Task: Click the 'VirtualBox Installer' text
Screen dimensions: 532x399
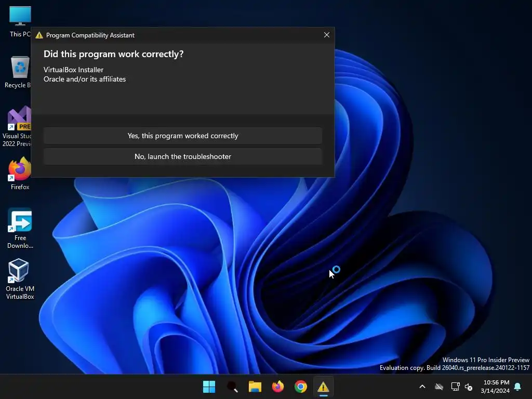Action: [73, 70]
